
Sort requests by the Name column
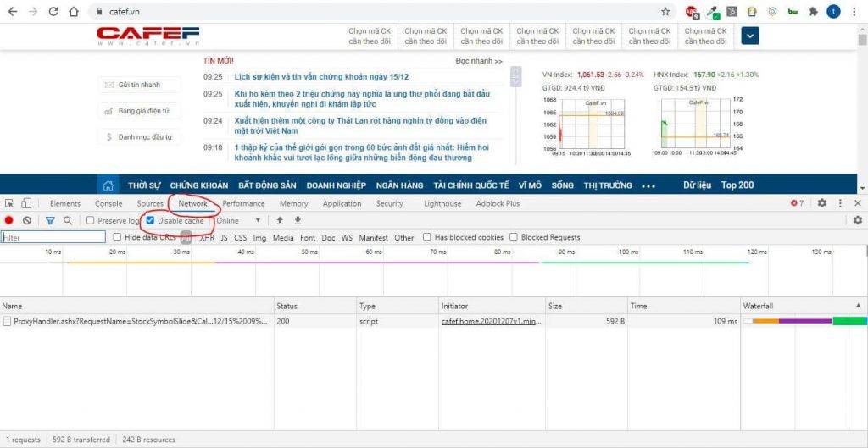(137, 306)
